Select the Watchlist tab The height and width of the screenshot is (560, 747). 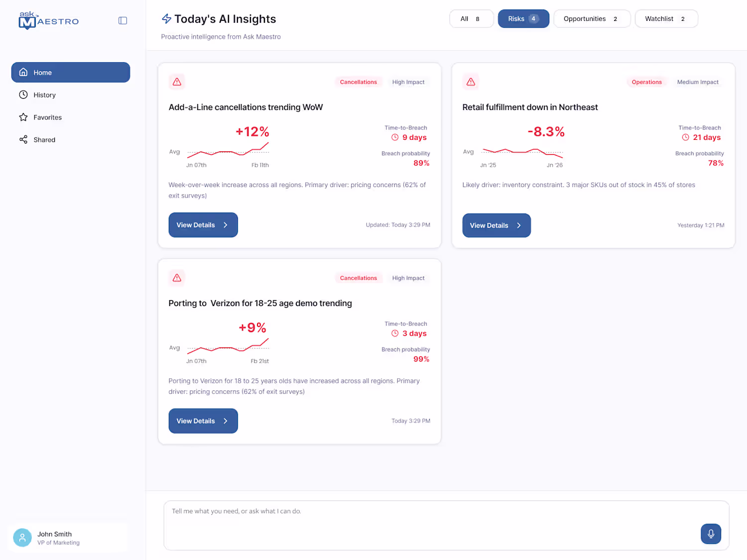tap(666, 19)
